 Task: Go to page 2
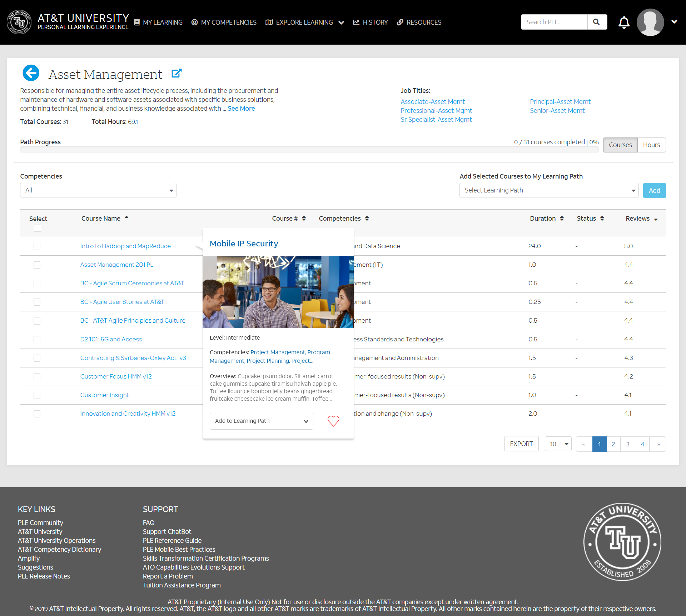coord(613,444)
